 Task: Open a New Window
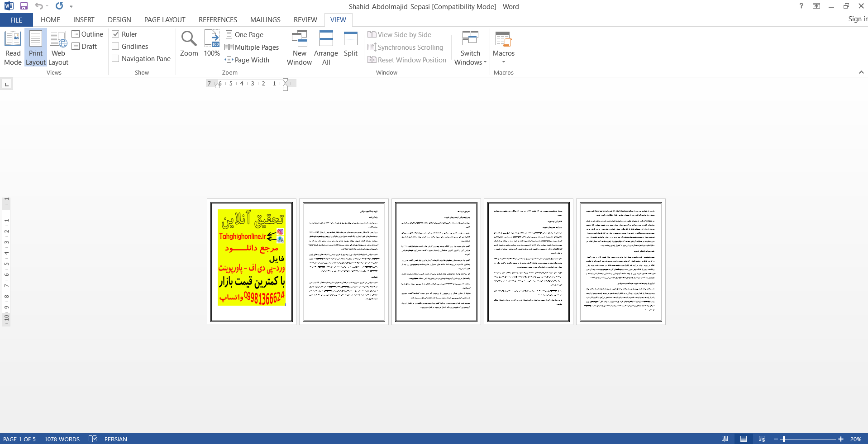coord(299,48)
